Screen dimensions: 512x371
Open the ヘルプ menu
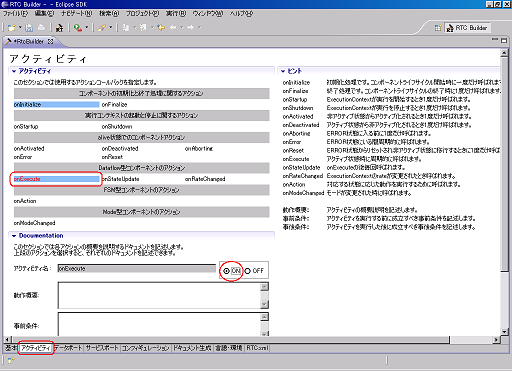click(242, 14)
